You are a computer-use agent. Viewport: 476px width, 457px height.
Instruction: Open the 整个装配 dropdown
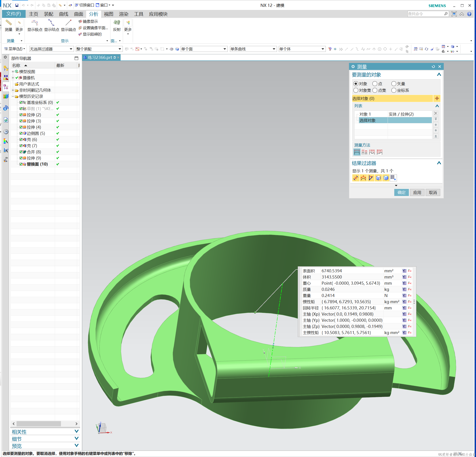point(99,49)
